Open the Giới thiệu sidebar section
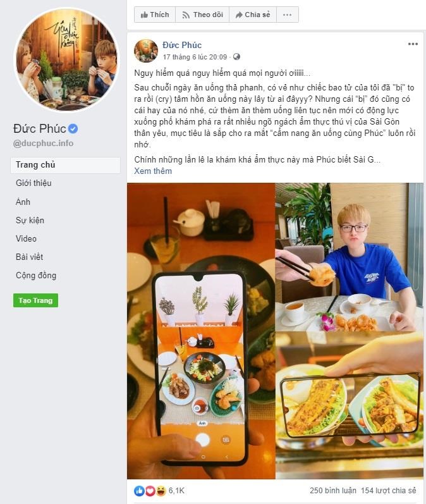Image resolution: width=426 pixels, height=504 pixels. point(33,183)
